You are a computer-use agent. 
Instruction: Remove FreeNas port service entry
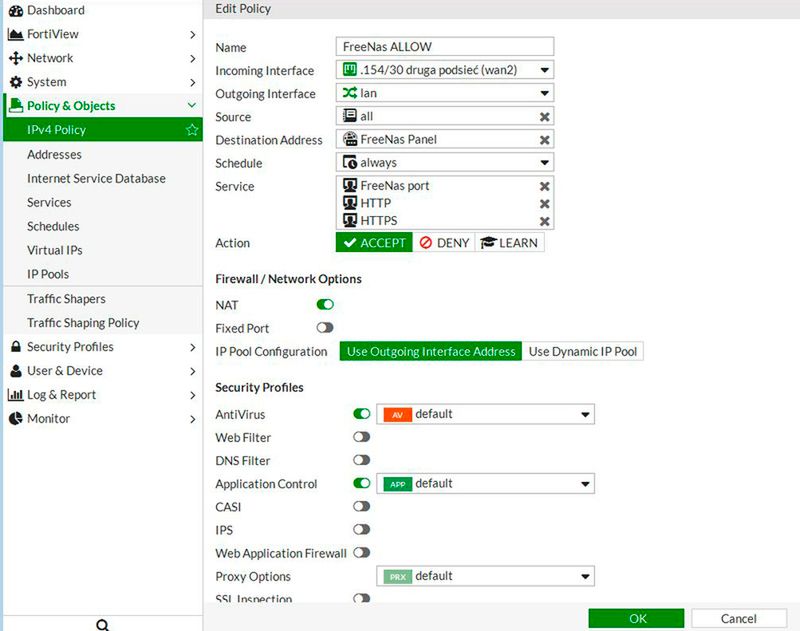point(544,186)
